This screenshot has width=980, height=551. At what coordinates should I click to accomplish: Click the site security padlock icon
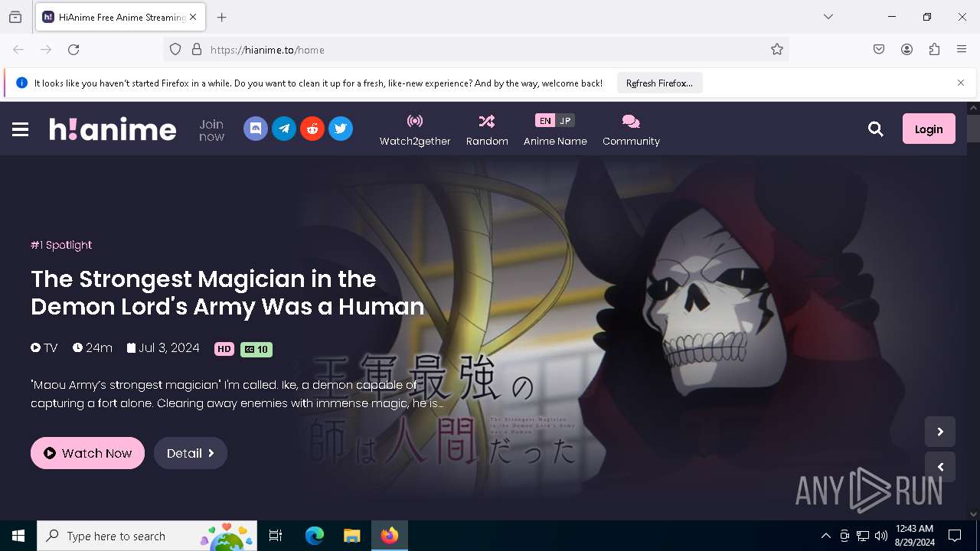tap(197, 50)
